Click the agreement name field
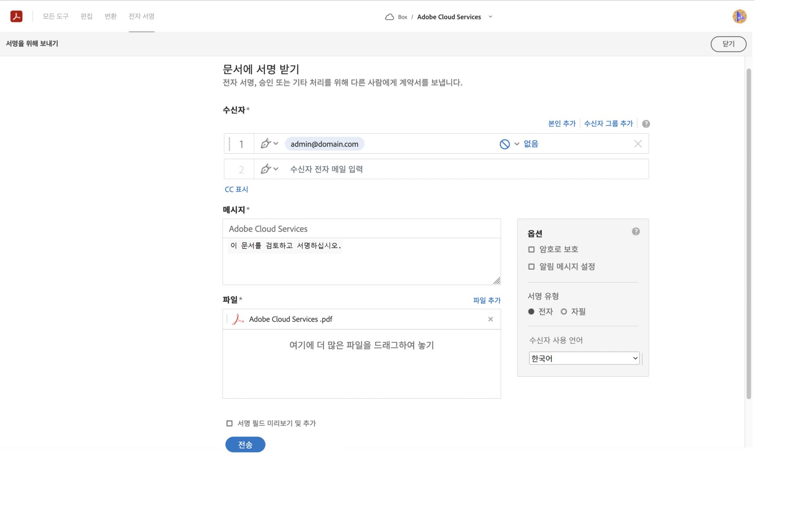Image resolution: width=812 pixels, height=524 pixels. pyautogui.click(x=362, y=229)
